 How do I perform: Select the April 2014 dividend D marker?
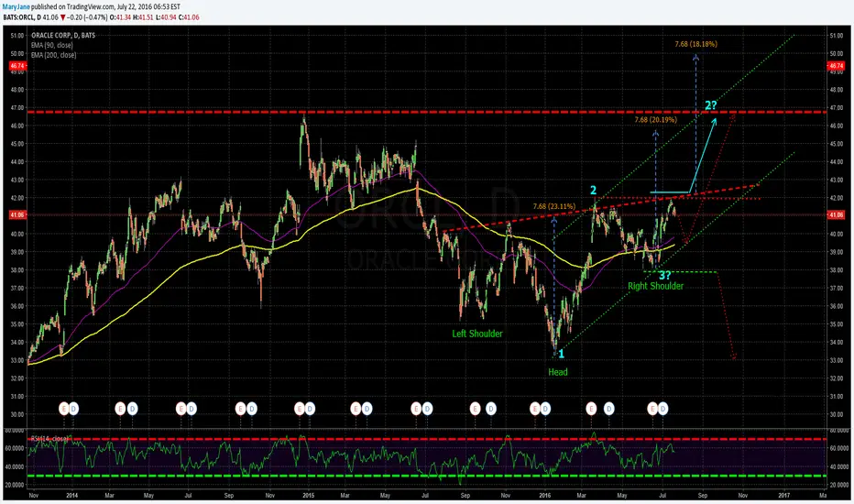(132, 408)
